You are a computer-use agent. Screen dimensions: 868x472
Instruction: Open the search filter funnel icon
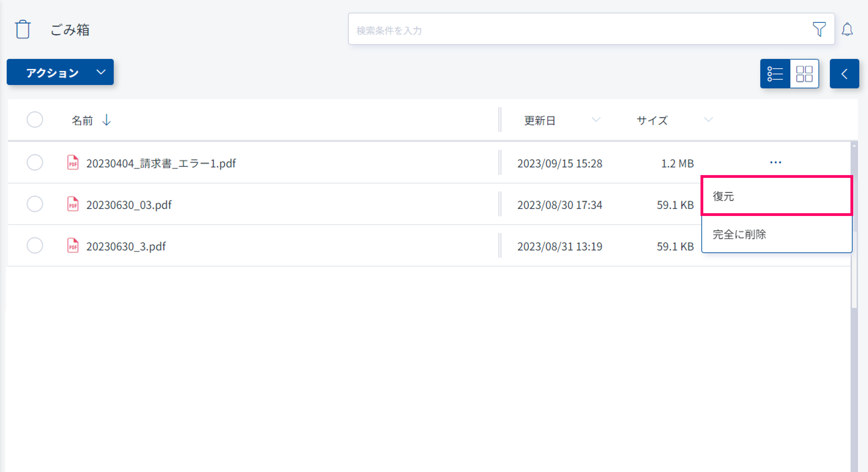tap(819, 29)
